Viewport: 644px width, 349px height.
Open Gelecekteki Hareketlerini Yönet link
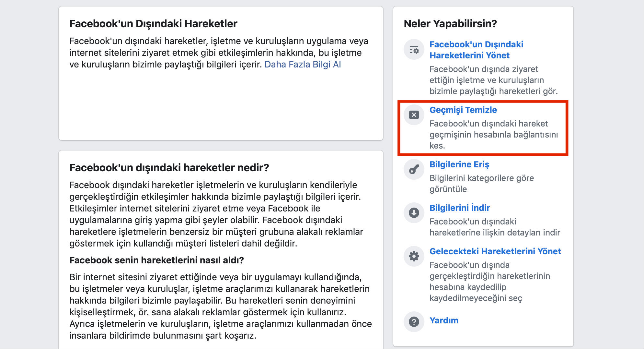tap(495, 251)
